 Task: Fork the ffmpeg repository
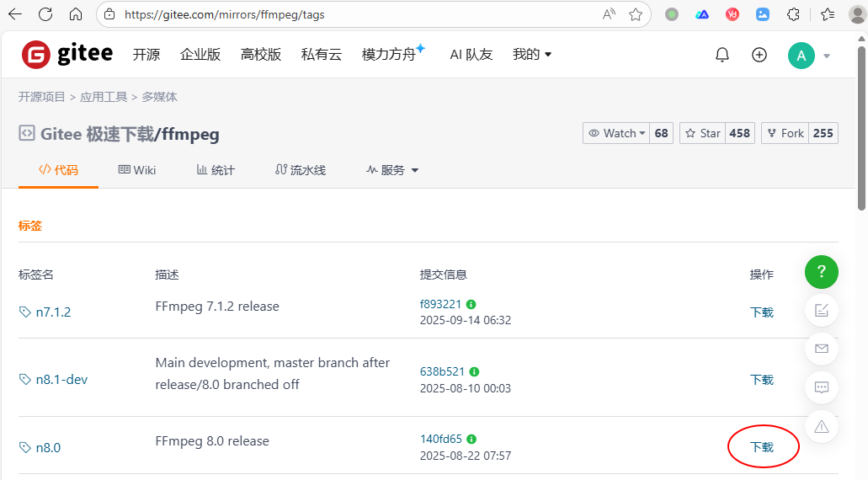click(x=785, y=133)
